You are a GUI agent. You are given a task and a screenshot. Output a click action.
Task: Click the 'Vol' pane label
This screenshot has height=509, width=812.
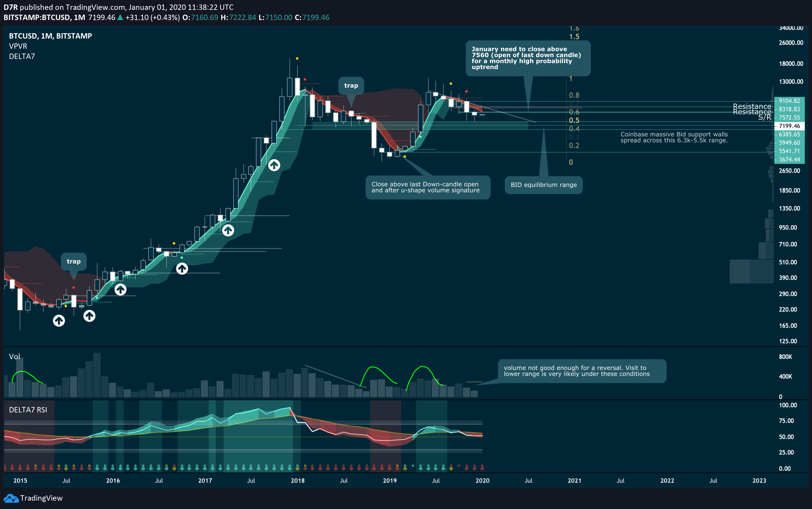pos(14,356)
